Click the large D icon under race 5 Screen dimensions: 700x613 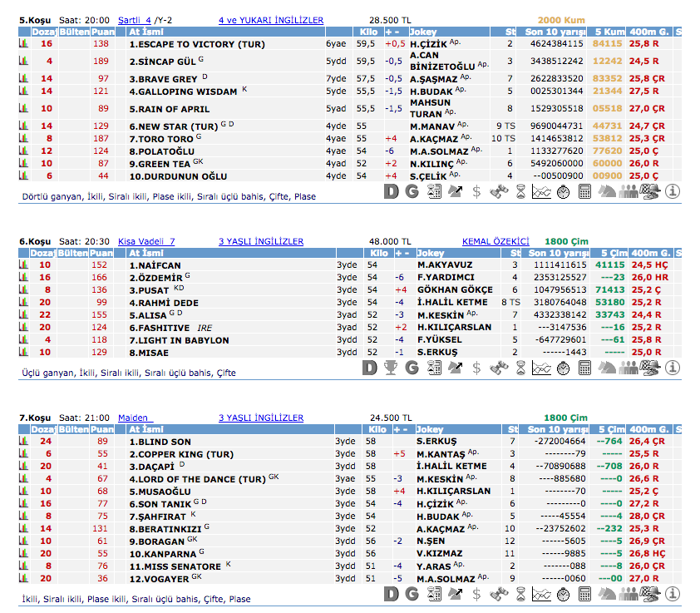(x=392, y=191)
